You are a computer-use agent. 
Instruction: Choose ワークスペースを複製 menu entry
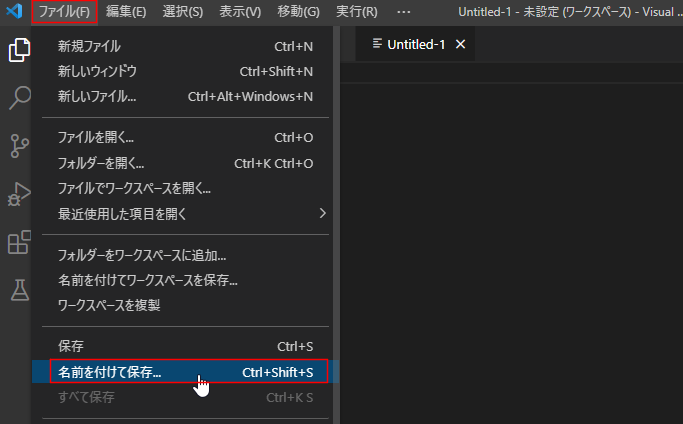(x=186, y=305)
